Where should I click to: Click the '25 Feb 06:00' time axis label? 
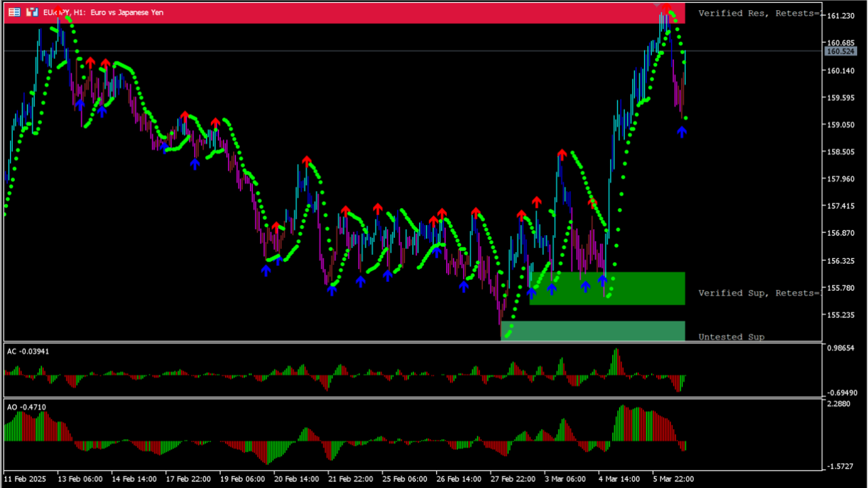click(406, 479)
